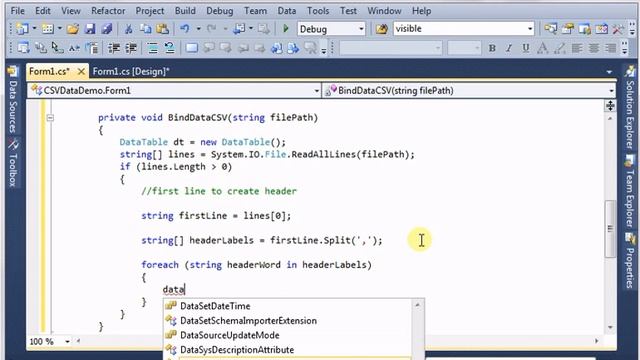Click the Find in Files icon beside visible box

382,29
